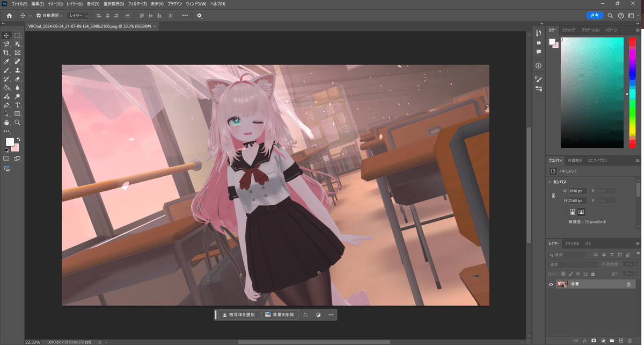Screen dimensions: 644x345
Task: Toggle lock image pixels brush icon
Action: tap(570, 274)
